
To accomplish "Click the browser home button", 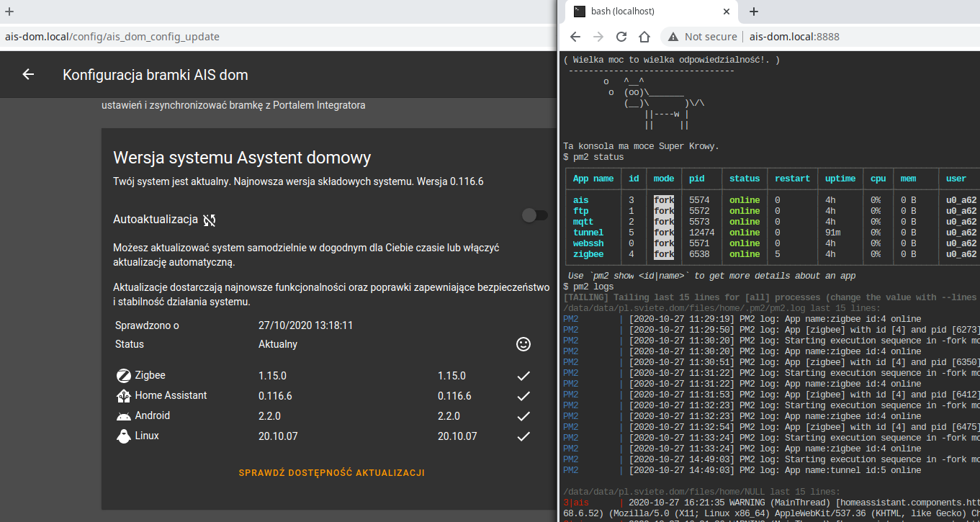I will (645, 37).
